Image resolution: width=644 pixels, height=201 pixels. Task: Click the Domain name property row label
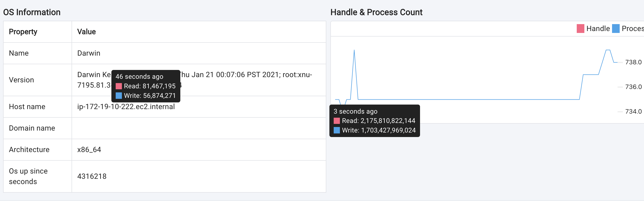click(32, 128)
